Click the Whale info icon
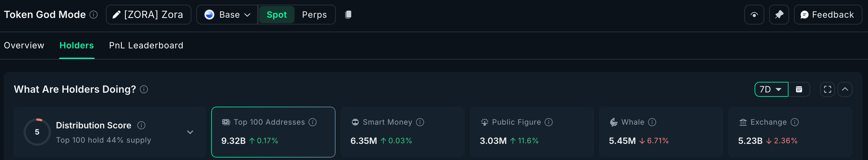This screenshot has width=868, height=160. pos(652,122)
